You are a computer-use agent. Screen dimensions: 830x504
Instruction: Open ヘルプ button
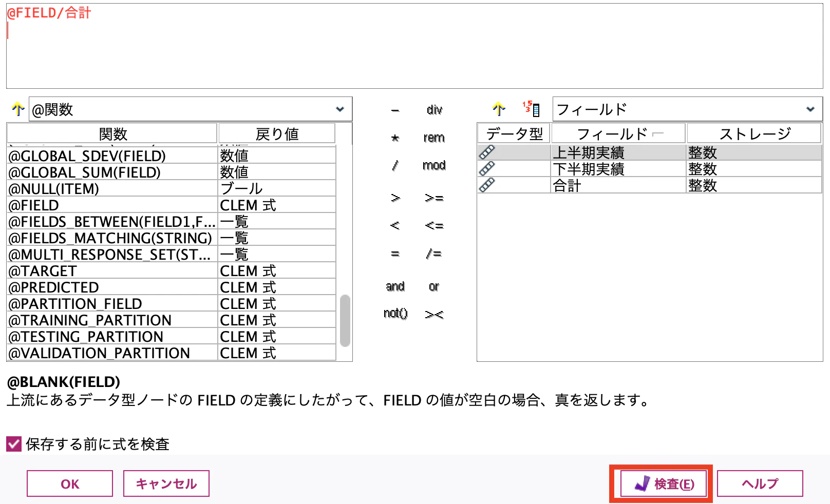(760, 483)
